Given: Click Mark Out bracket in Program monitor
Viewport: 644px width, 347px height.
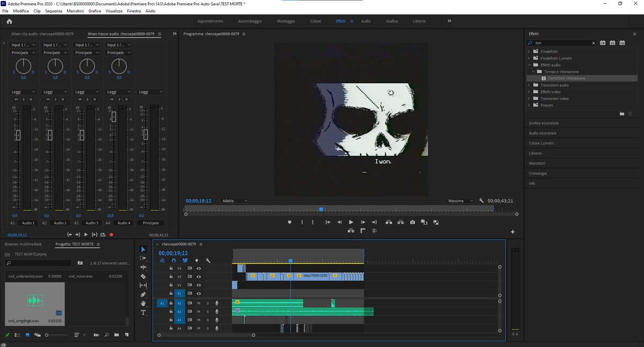Looking at the screenshot, I should [313, 222].
